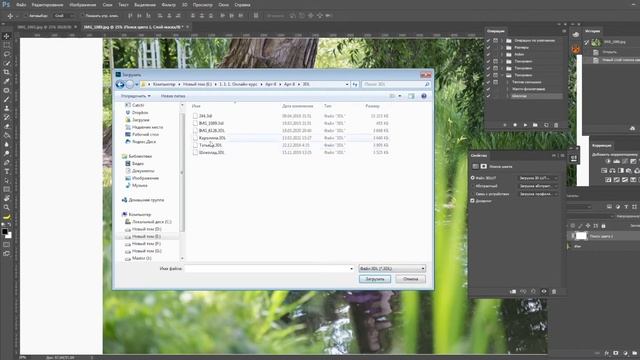Select the Rectangular Marquee tool
640x360 pixels.
[7, 45]
